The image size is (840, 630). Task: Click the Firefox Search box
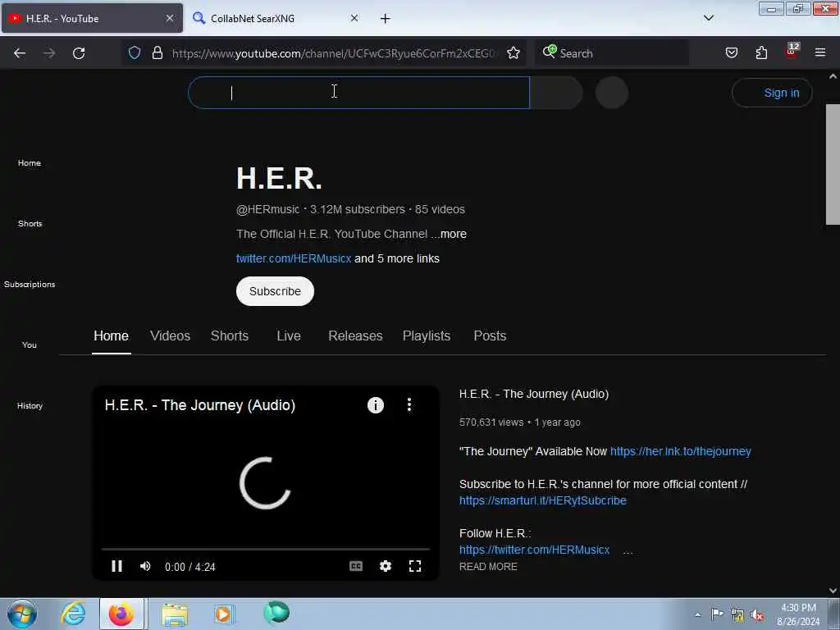tap(612, 53)
